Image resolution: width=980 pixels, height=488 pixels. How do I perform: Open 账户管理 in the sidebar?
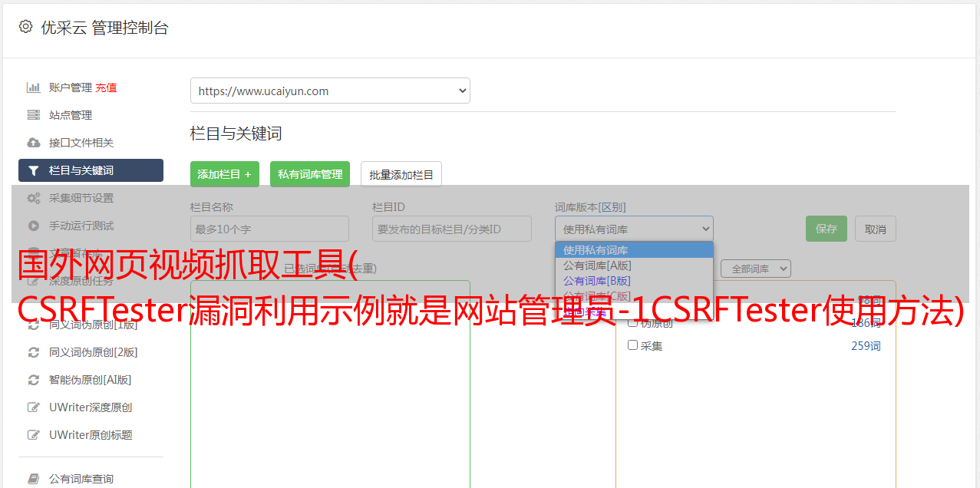(70, 87)
